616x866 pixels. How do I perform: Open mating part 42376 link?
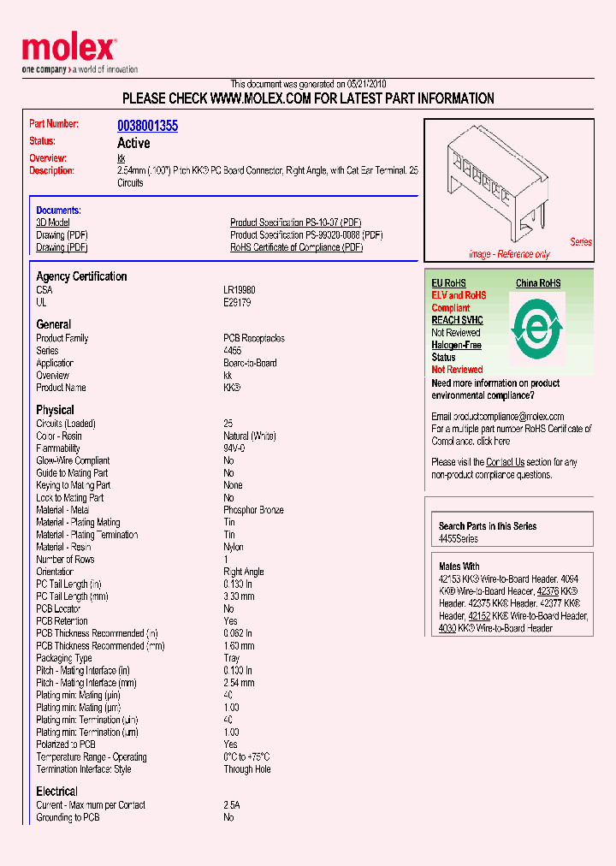548,591
